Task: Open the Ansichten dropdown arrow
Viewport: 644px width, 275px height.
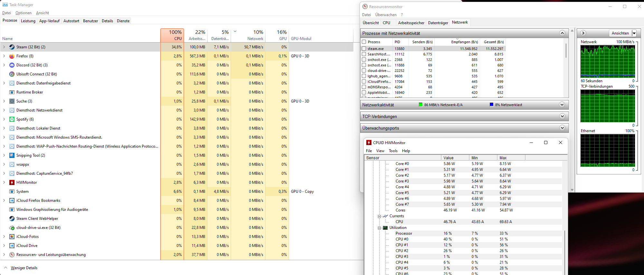Action: tap(634, 33)
